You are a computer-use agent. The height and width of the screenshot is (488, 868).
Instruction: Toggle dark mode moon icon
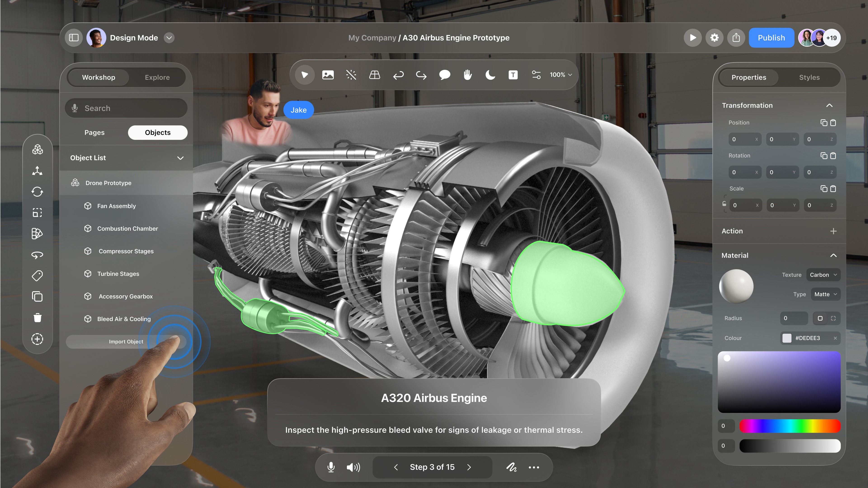pos(490,75)
